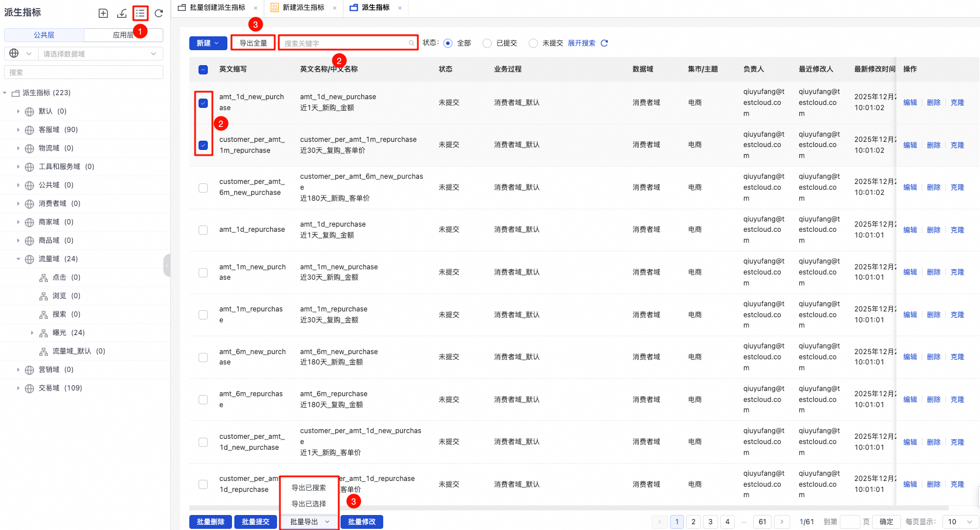980x530 pixels.
Task: Open the page size dropdown showing 10
Action: point(960,522)
